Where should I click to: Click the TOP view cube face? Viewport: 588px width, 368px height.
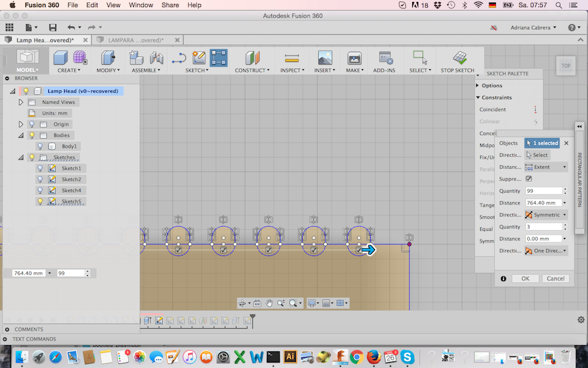566,66
